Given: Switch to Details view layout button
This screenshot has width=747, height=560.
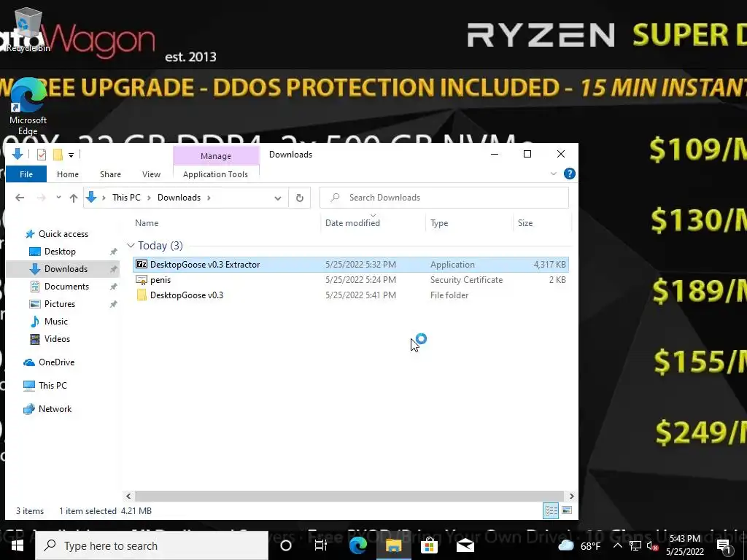Looking at the screenshot, I should (x=551, y=511).
